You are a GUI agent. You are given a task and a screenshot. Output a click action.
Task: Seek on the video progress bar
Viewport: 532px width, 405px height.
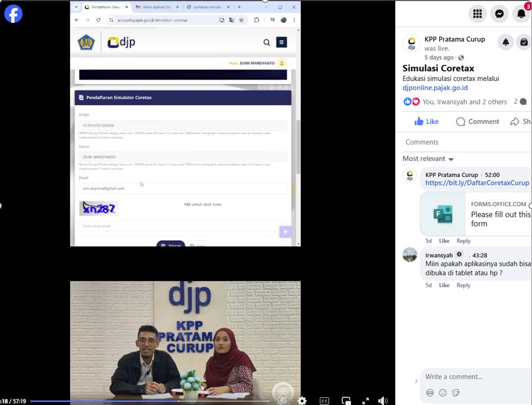point(147,401)
